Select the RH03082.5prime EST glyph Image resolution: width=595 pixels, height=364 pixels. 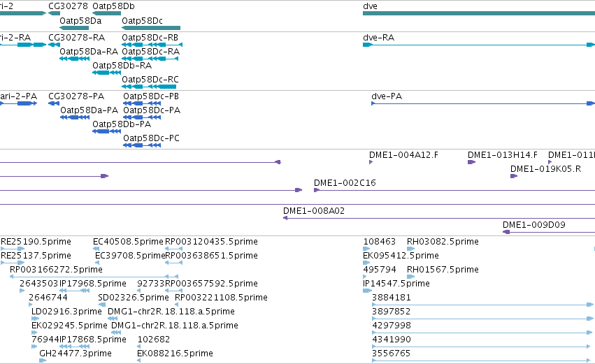pos(410,249)
